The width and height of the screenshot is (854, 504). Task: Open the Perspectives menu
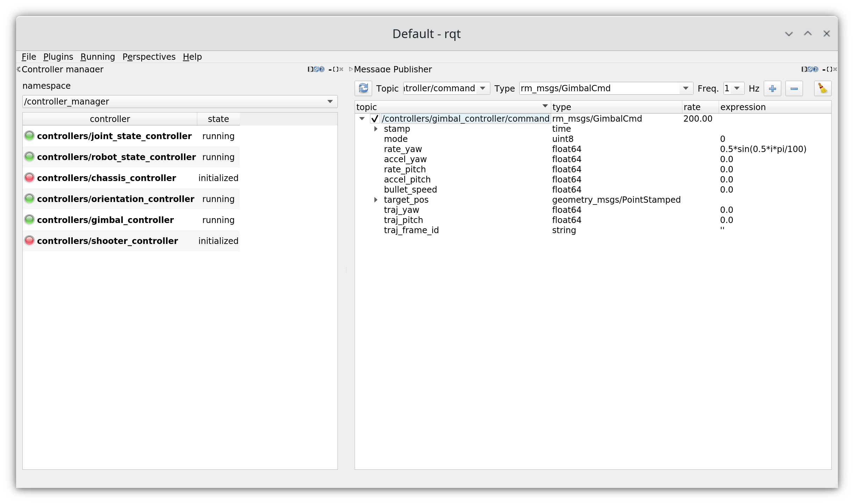pos(149,57)
